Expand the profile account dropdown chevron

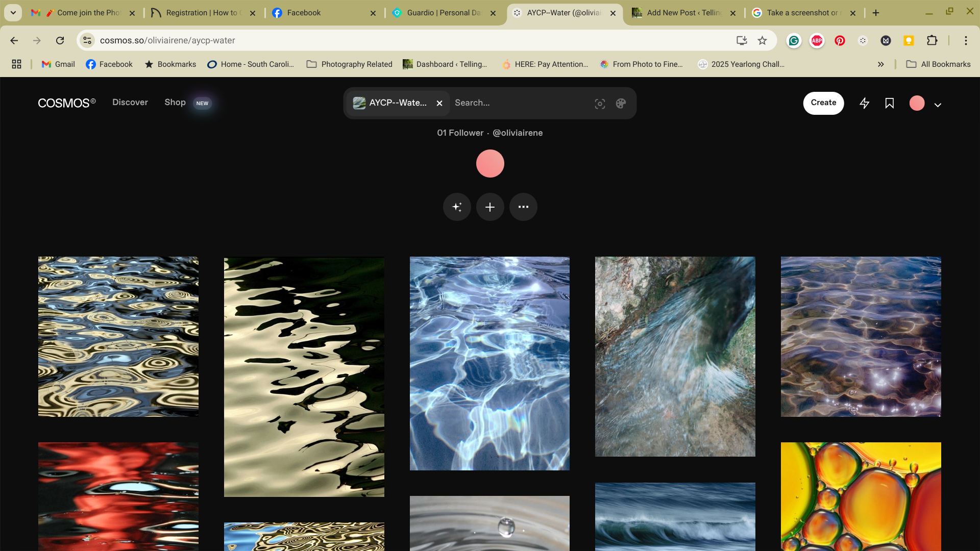coord(938,105)
